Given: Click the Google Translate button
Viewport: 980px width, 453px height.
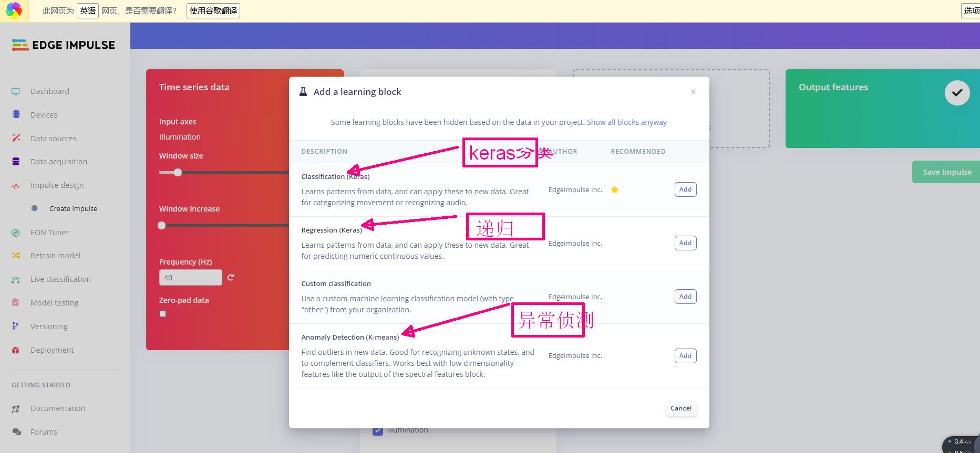Looking at the screenshot, I should (213, 10).
